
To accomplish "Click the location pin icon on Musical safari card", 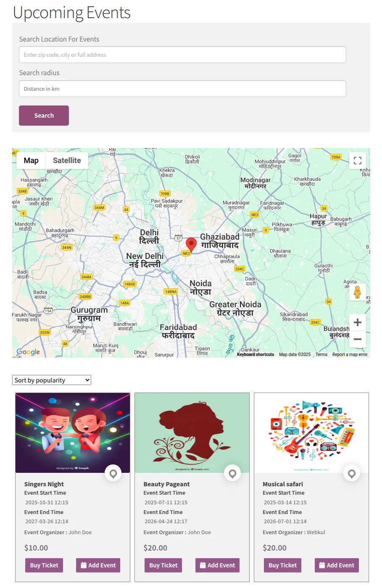I will click(x=351, y=473).
